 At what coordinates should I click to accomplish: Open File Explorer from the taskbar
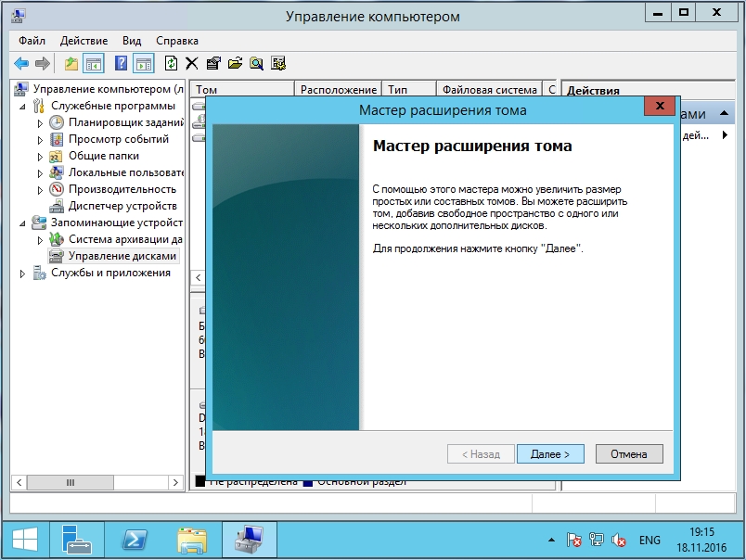point(191,539)
